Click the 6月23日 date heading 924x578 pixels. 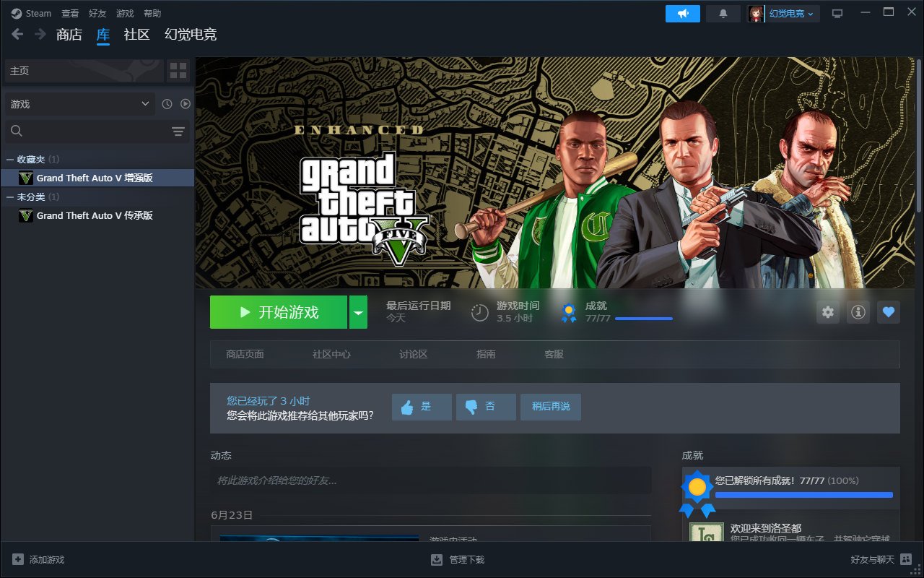point(232,515)
